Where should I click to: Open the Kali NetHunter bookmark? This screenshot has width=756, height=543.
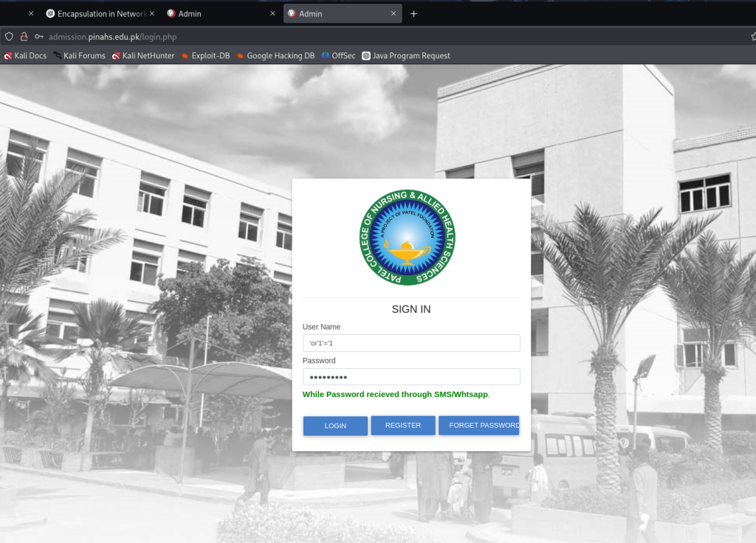point(143,56)
